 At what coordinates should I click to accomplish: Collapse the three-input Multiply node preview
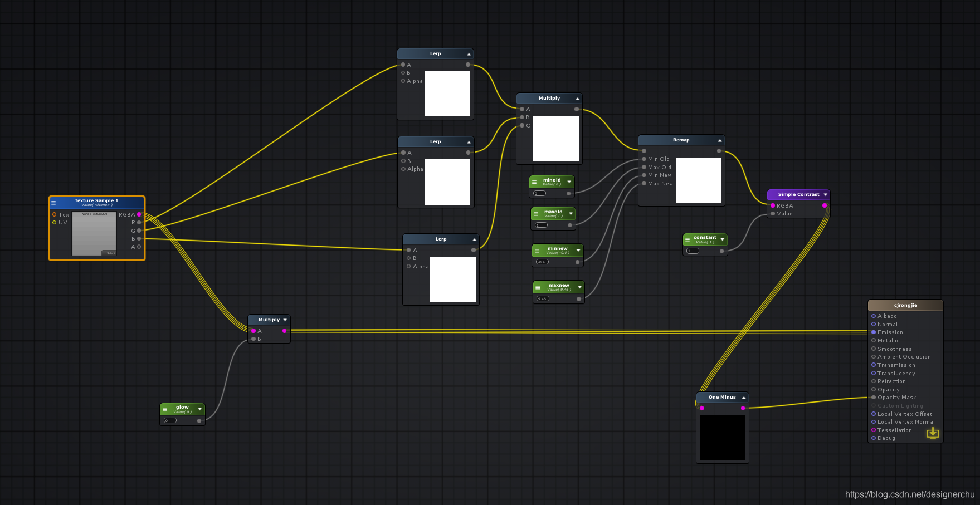pyautogui.click(x=577, y=99)
